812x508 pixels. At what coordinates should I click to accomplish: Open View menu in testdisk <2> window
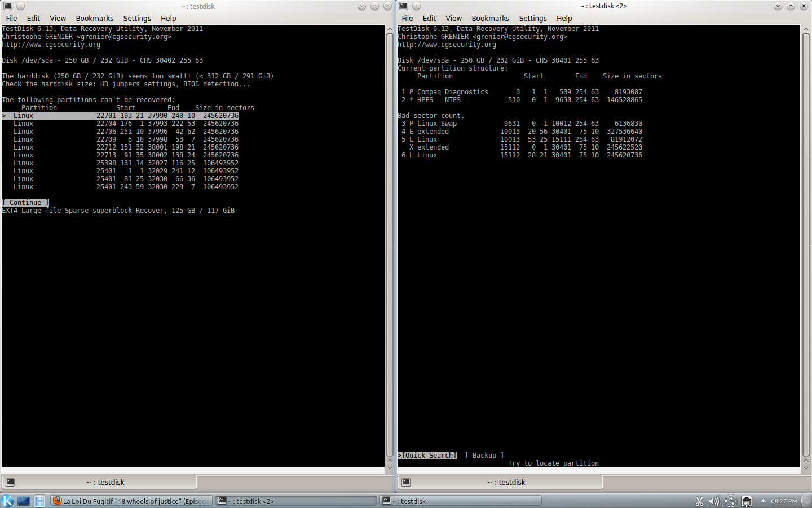click(453, 18)
